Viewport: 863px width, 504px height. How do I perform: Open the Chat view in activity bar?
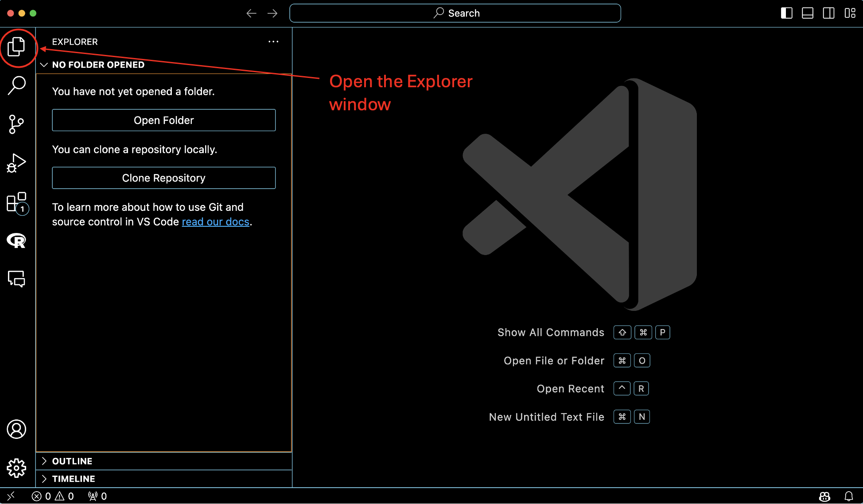[x=16, y=279]
